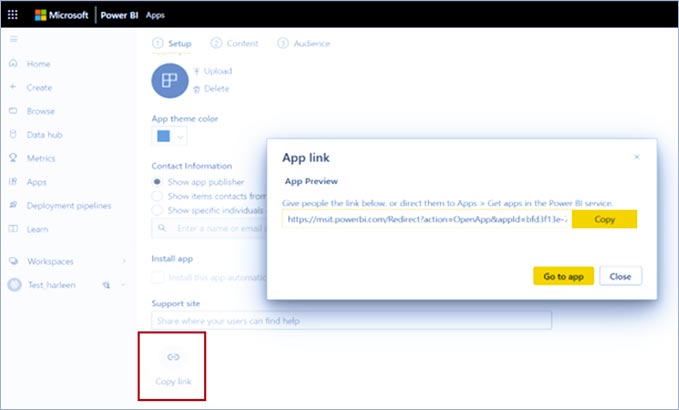The height and width of the screenshot is (410, 679).
Task: Click the Delete logo option
Action: click(x=211, y=89)
